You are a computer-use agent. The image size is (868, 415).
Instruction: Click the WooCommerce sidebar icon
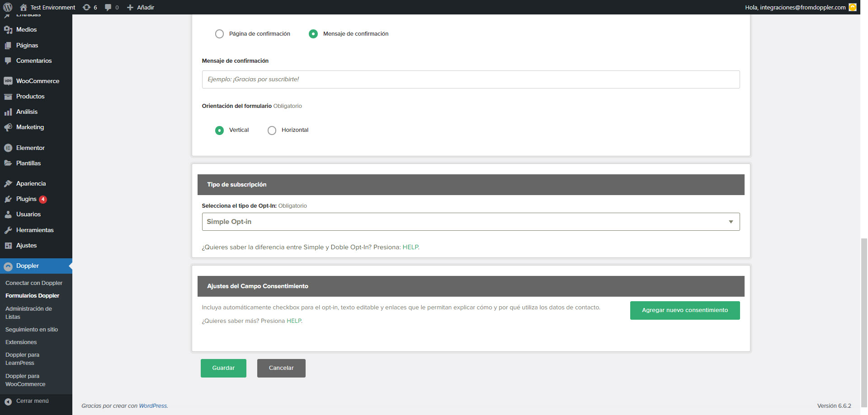pyautogui.click(x=8, y=81)
